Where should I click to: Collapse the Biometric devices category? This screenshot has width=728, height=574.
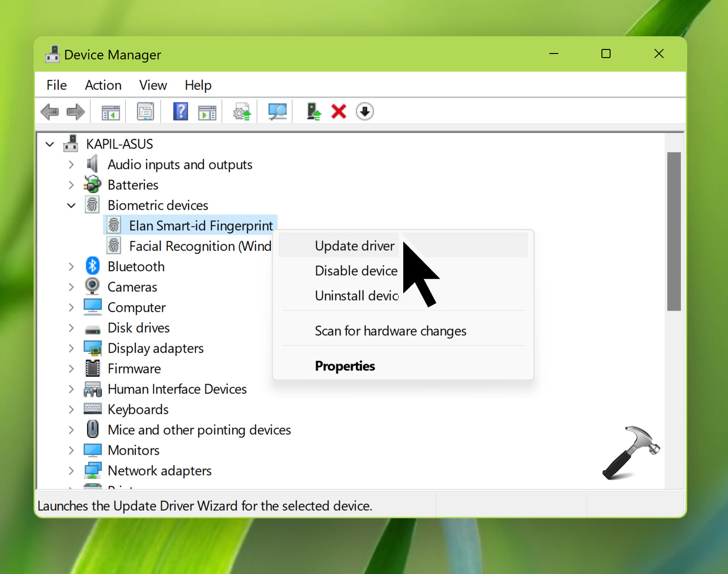(x=71, y=205)
